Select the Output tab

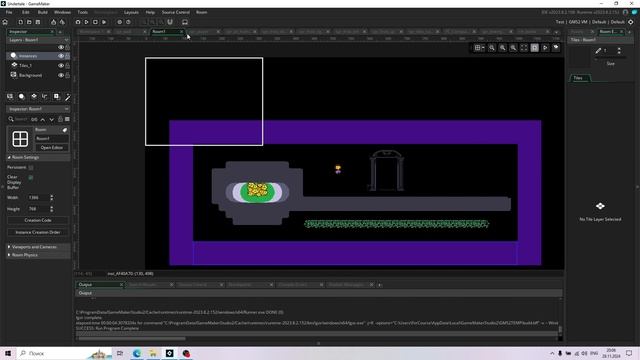(100, 284)
